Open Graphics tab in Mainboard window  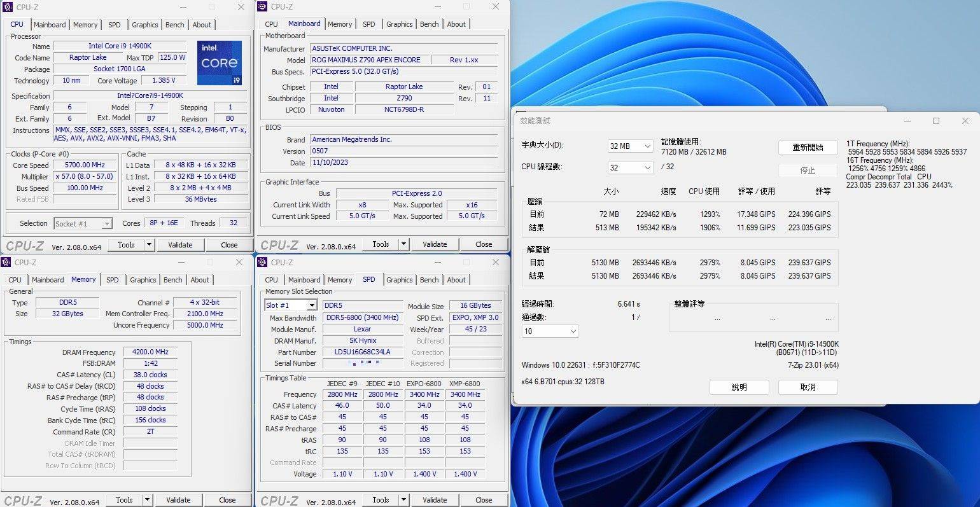point(399,24)
